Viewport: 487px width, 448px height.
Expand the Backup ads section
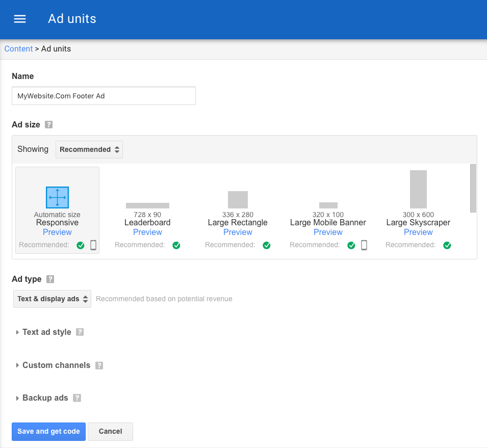coord(44,398)
